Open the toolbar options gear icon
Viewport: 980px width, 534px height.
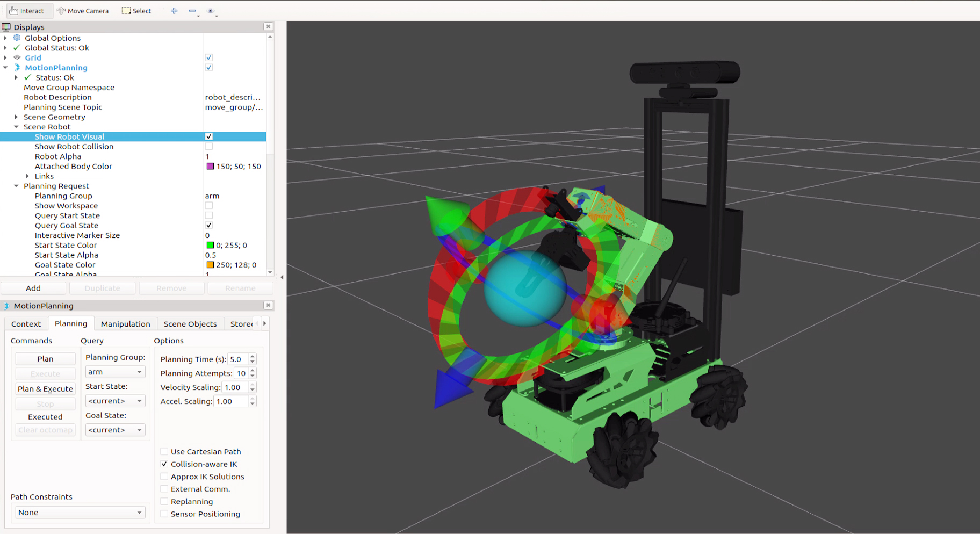point(211,11)
